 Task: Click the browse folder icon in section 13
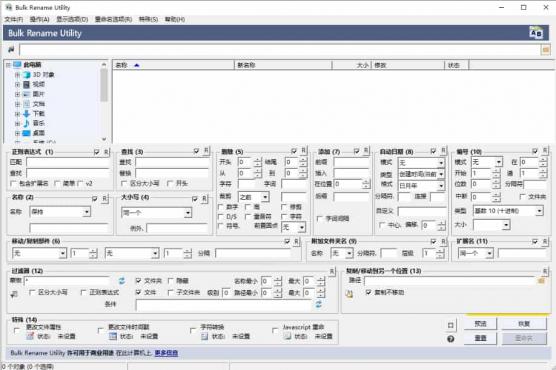(x=541, y=281)
